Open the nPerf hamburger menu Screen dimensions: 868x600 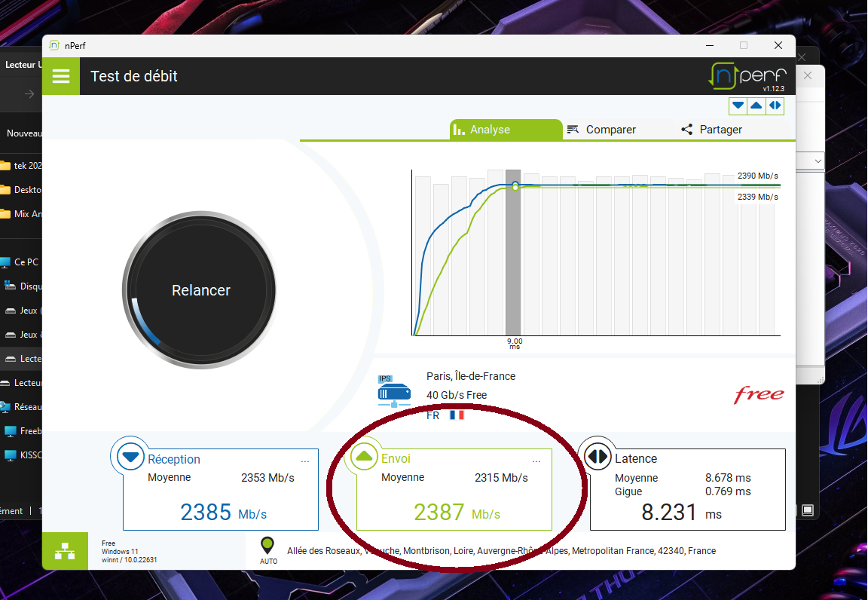click(61, 76)
